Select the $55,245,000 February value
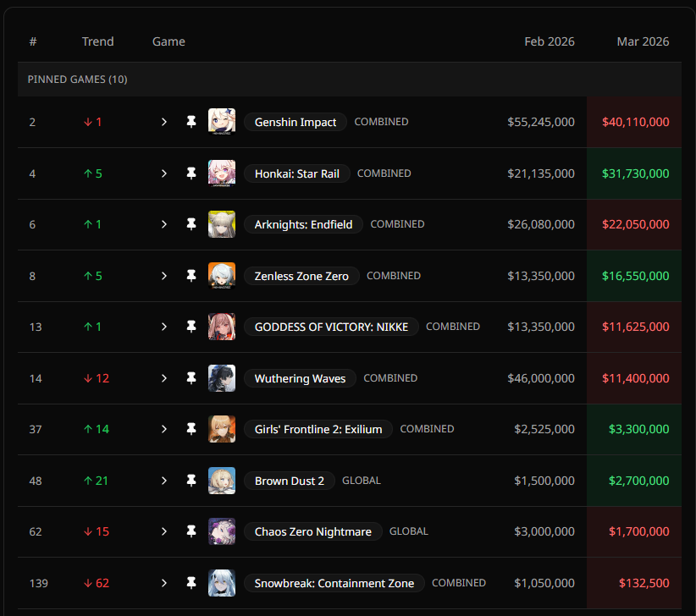Image resolution: width=696 pixels, height=616 pixels. pos(541,122)
